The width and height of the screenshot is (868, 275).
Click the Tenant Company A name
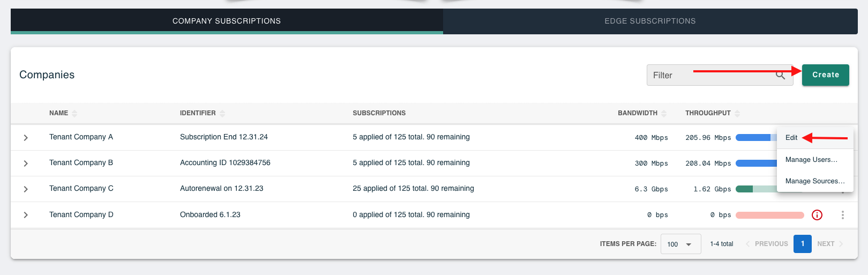(x=81, y=137)
